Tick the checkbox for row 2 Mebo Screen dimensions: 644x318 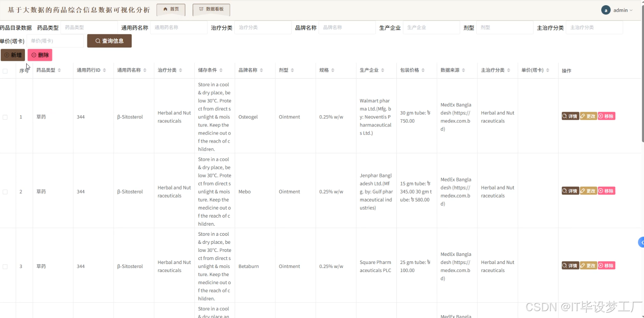point(5,192)
